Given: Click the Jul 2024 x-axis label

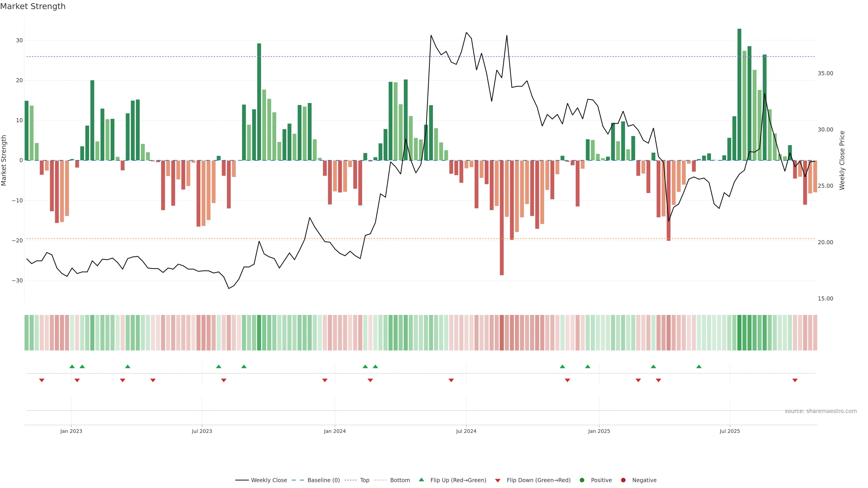Looking at the screenshot, I should click(466, 431).
